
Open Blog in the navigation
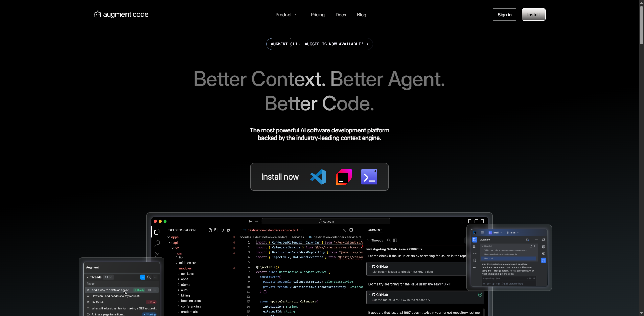coord(362,15)
